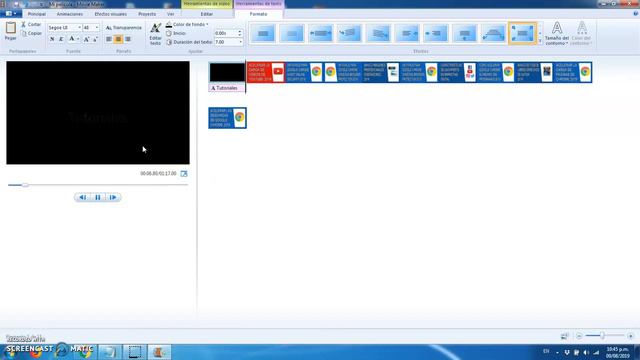Decrease font size with shrink a icon
Screen dimensions: 640x360
click(95, 39)
